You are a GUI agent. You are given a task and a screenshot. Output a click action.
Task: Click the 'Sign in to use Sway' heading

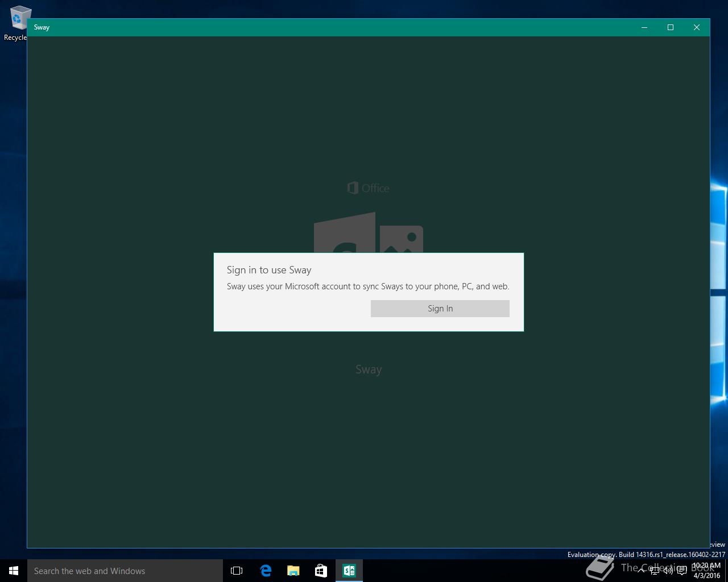pyautogui.click(x=269, y=270)
